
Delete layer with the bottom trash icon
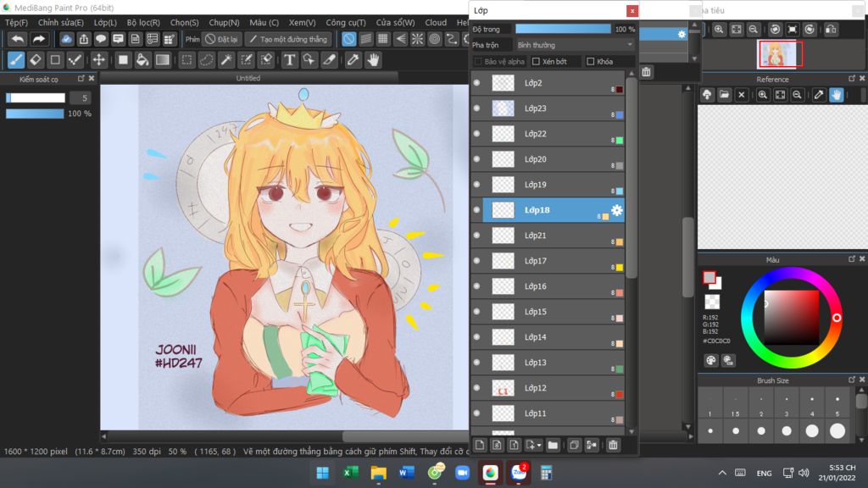tap(613, 445)
